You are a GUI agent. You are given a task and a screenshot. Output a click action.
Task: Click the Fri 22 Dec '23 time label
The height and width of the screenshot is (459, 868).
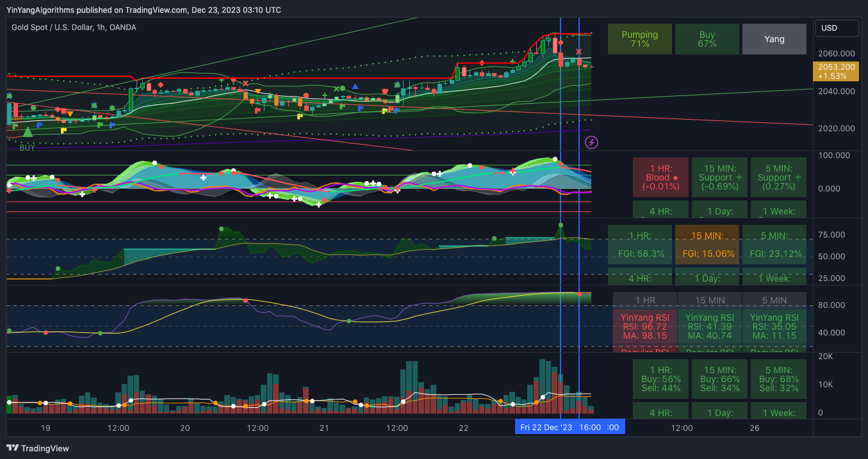pos(546,427)
